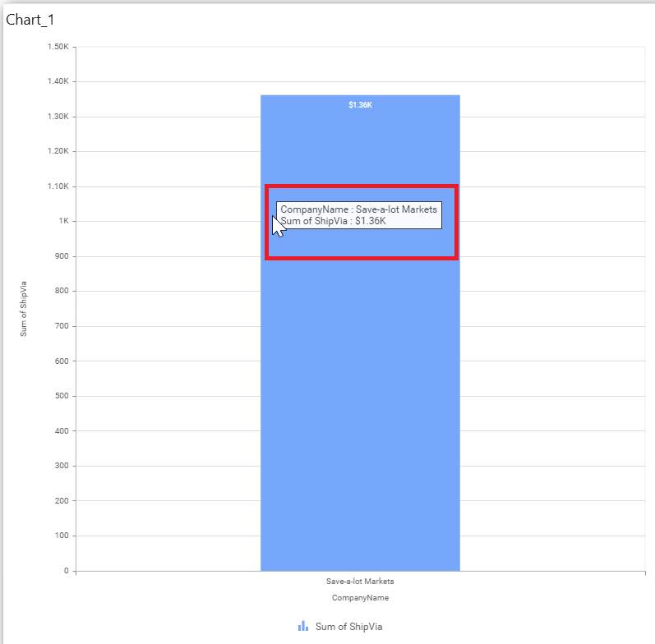Click the '1.10K' y-axis tick label
This screenshot has height=644, width=655.
(x=58, y=186)
